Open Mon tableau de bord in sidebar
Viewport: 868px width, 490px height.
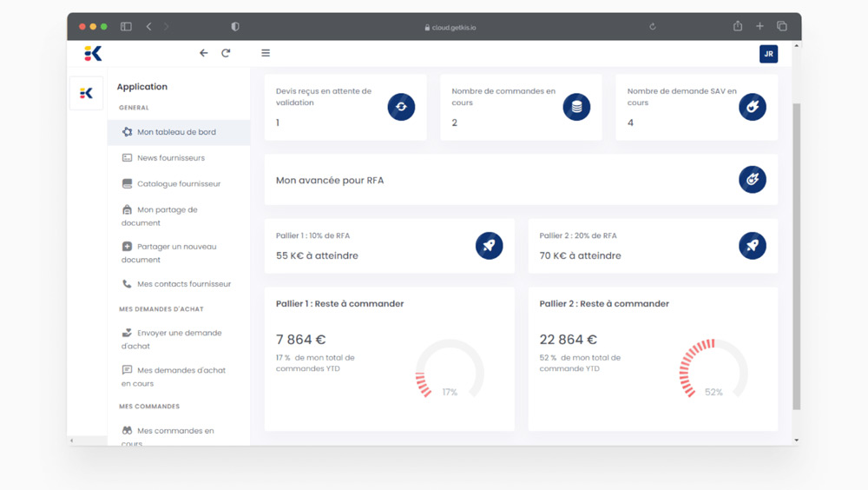click(176, 132)
